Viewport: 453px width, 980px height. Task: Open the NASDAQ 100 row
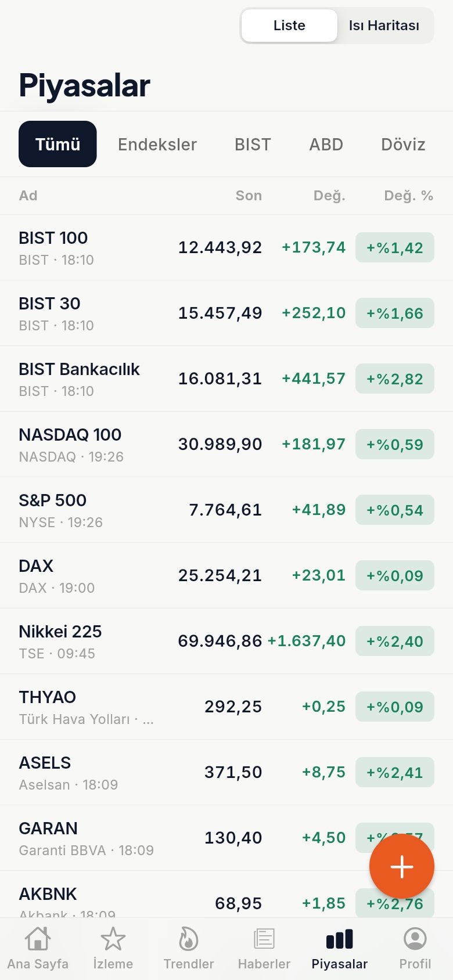click(x=227, y=444)
